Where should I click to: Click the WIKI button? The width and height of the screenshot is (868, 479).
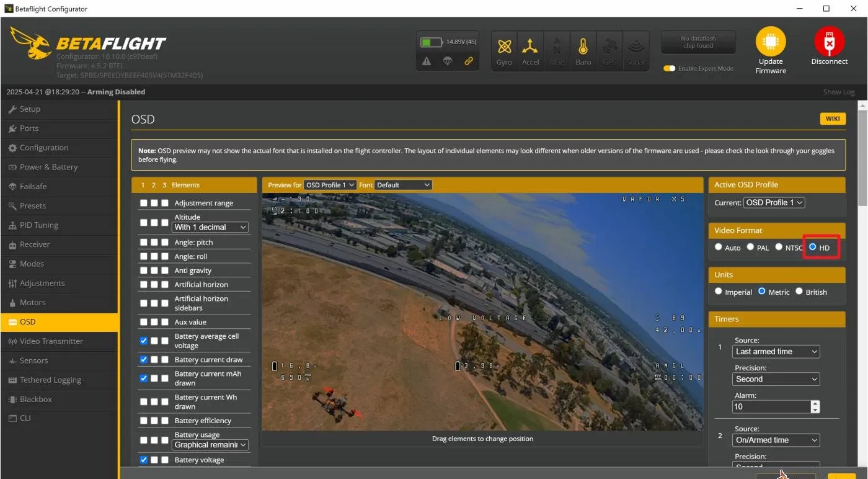[833, 119]
